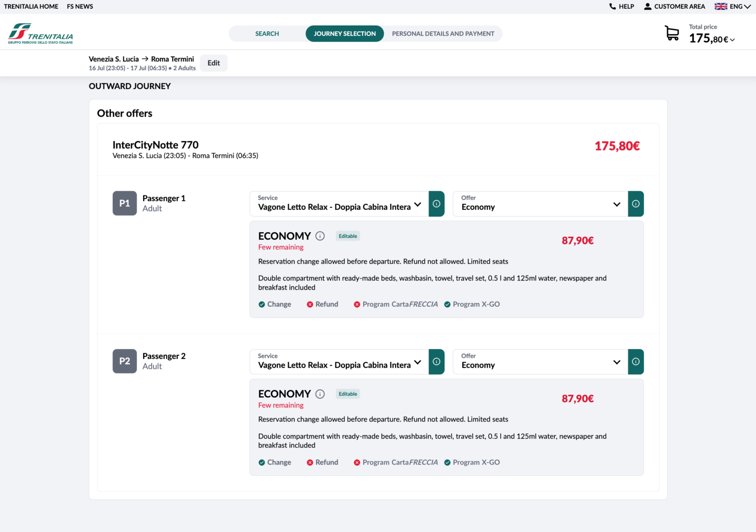Click the 'Passenger 1' name label
The image size is (756, 532).
click(x=164, y=198)
